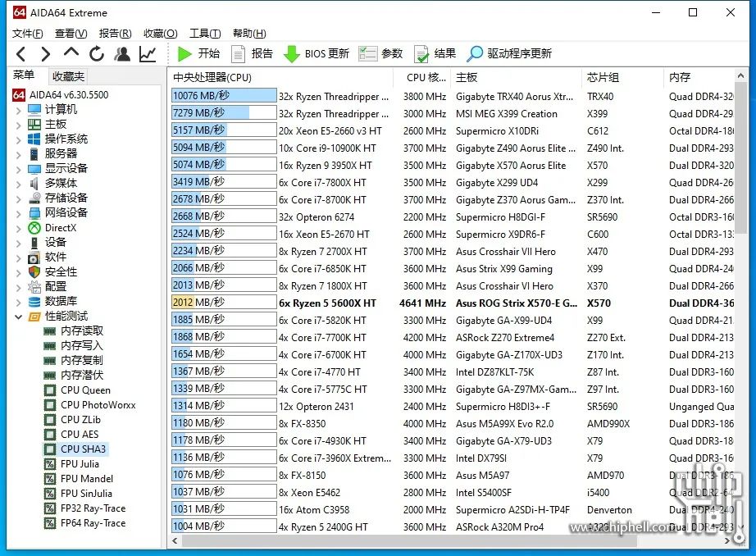
Task: Select the 内存写入 benchmark icon
Action: click(x=50, y=346)
